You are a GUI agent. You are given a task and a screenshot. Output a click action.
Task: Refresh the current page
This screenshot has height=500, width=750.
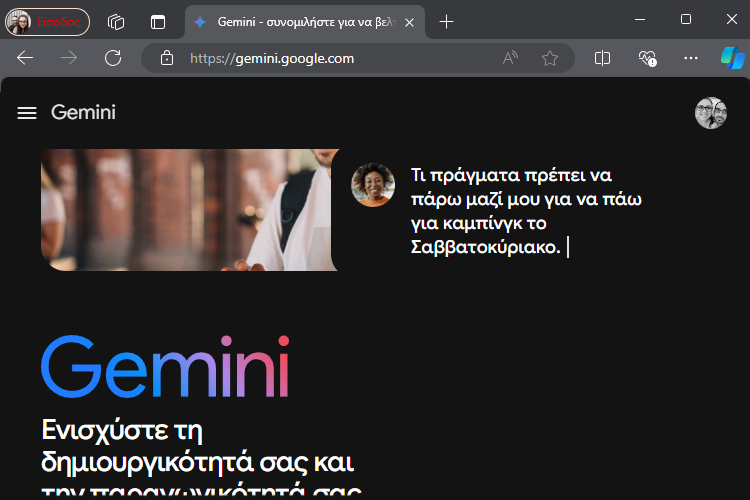113,58
